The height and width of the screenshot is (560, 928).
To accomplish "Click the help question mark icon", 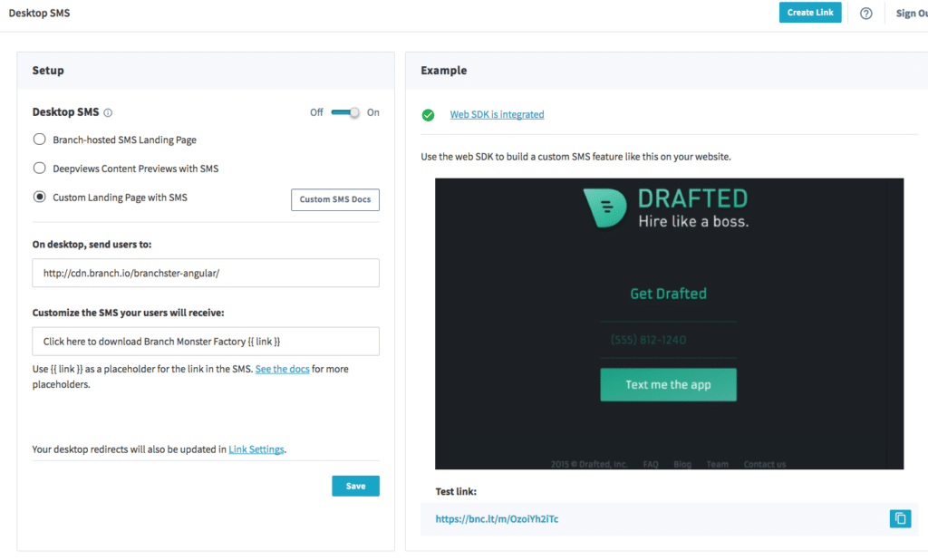I will click(865, 13).
